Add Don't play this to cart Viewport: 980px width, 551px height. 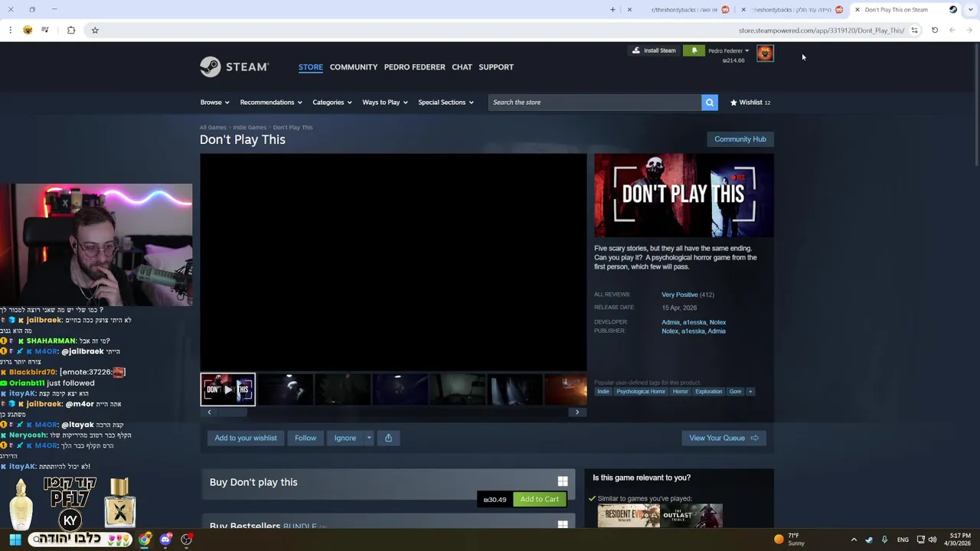[x=540, y=499]
